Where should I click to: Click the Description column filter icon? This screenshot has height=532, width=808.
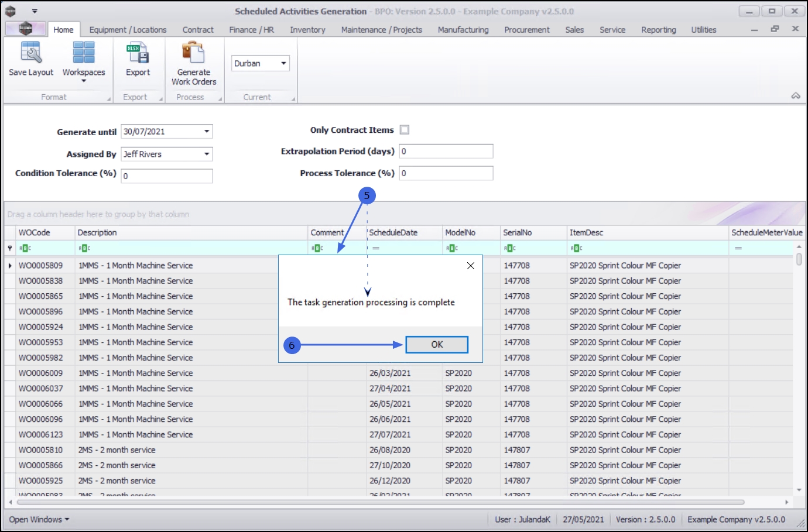84,248
